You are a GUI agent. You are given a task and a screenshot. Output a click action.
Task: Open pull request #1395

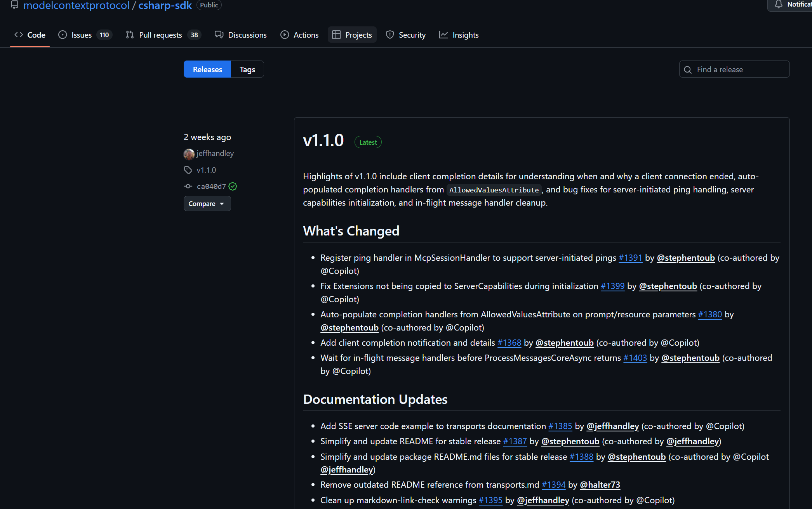point(490,500)
